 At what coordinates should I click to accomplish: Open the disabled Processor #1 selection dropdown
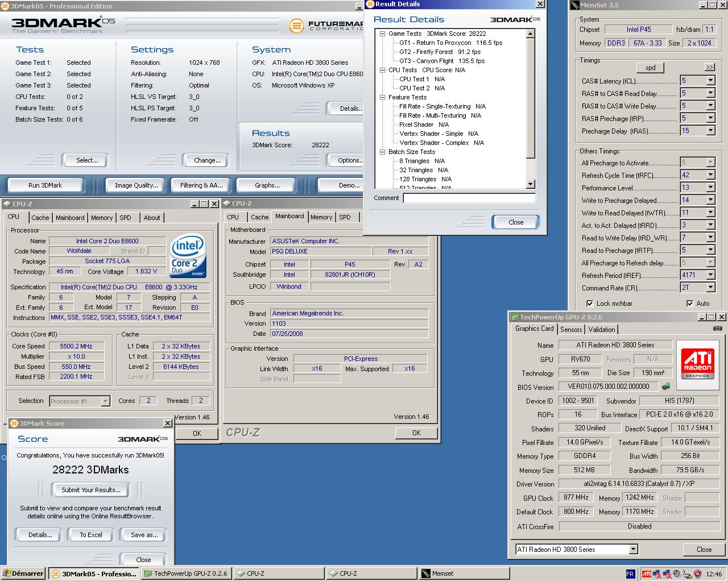pos(105,401)
